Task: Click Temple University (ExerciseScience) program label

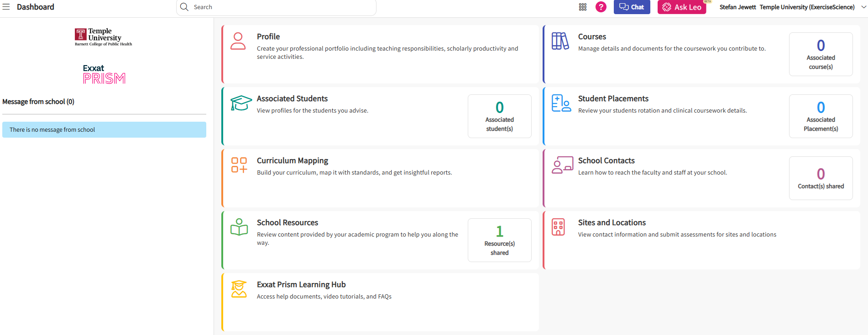Action: click(807, 7)
